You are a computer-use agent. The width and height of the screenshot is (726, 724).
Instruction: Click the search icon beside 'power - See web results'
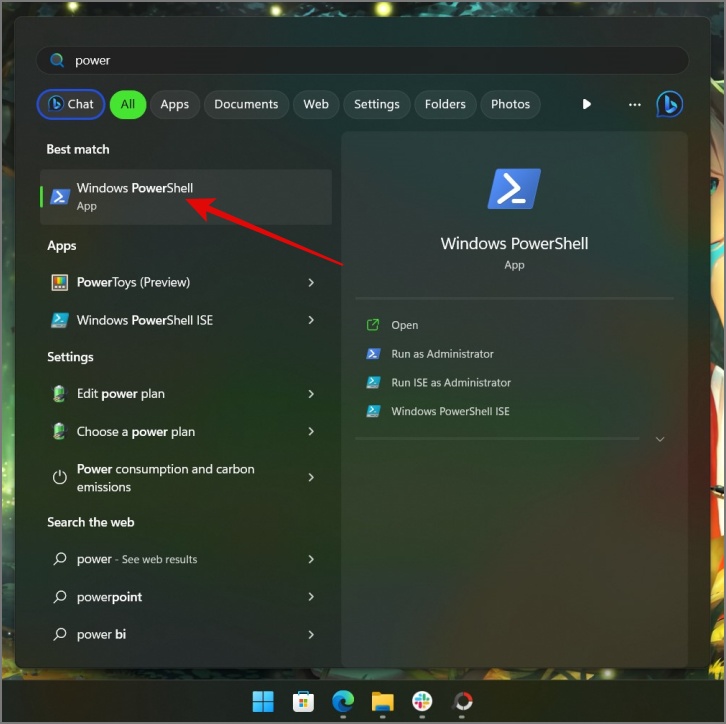[x=60, y=559]
